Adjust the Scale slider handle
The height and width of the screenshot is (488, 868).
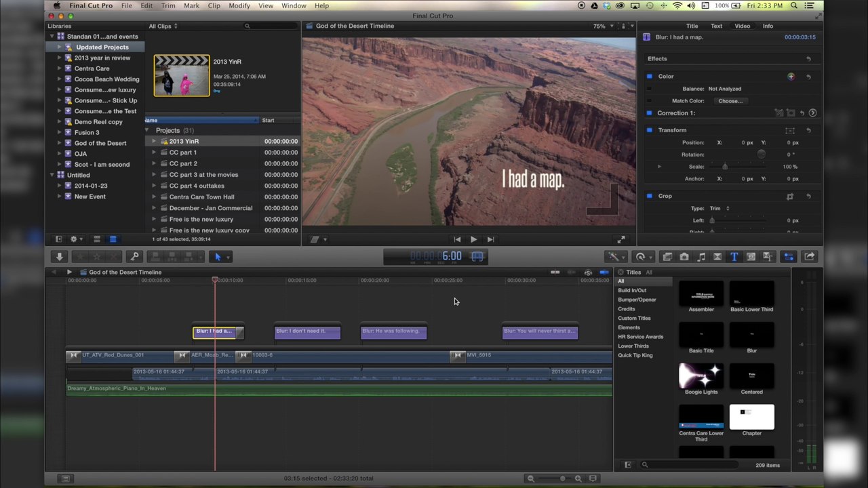click(725, 167)
